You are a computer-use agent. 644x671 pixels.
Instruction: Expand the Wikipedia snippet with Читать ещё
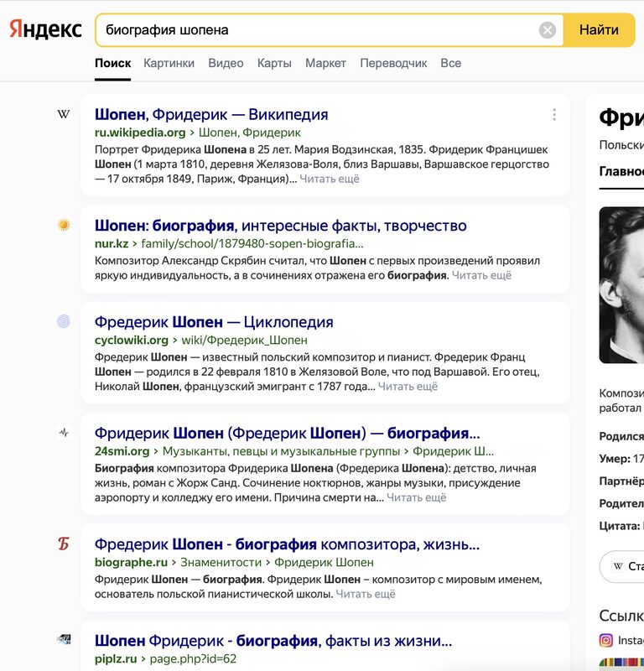pyautogui.click(x=330, y=179)
